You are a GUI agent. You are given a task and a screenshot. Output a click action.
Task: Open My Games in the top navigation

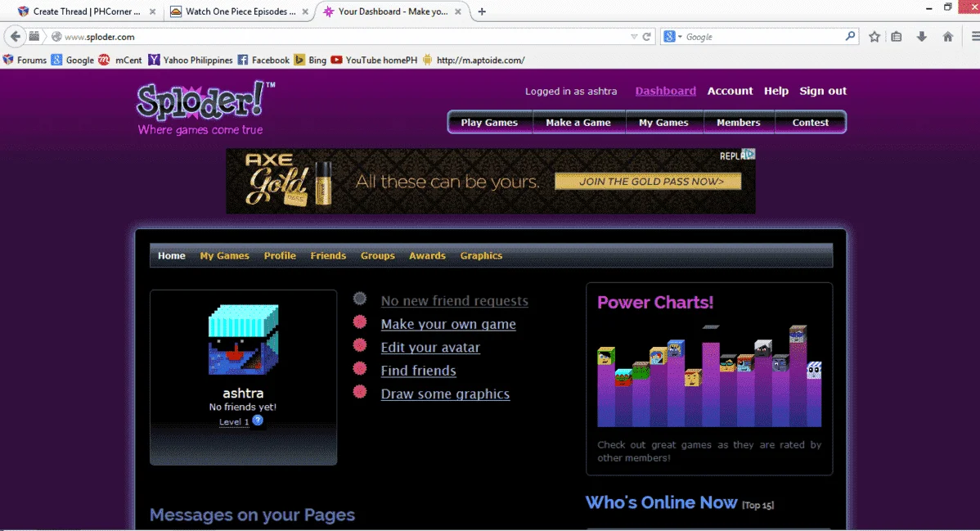[x=663, y=123]
